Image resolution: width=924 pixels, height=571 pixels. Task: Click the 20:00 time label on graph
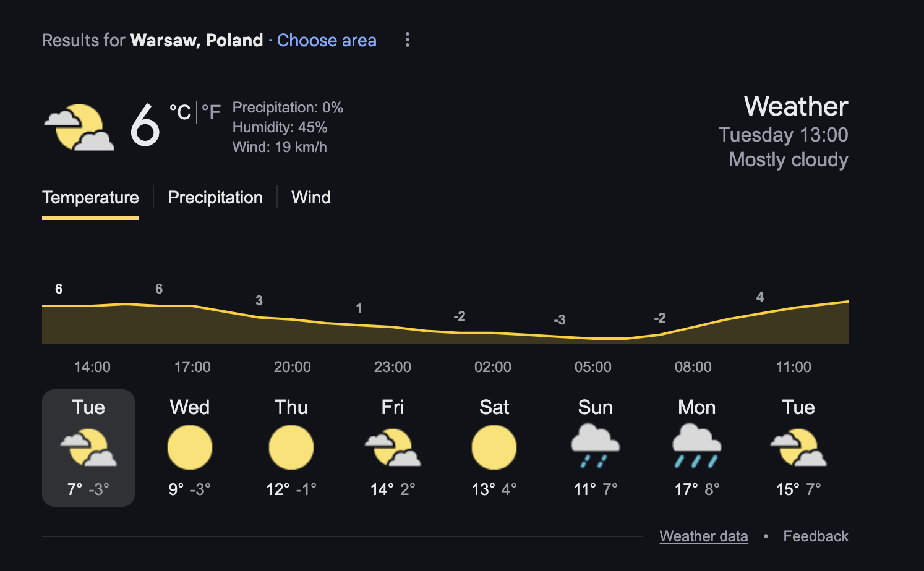(x=293, y=366)
